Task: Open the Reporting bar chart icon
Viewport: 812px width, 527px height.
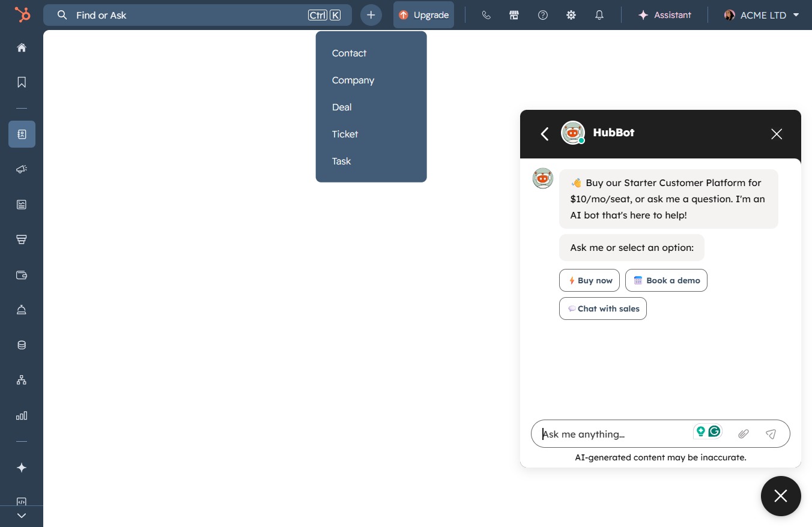Action: pos(22,415)
